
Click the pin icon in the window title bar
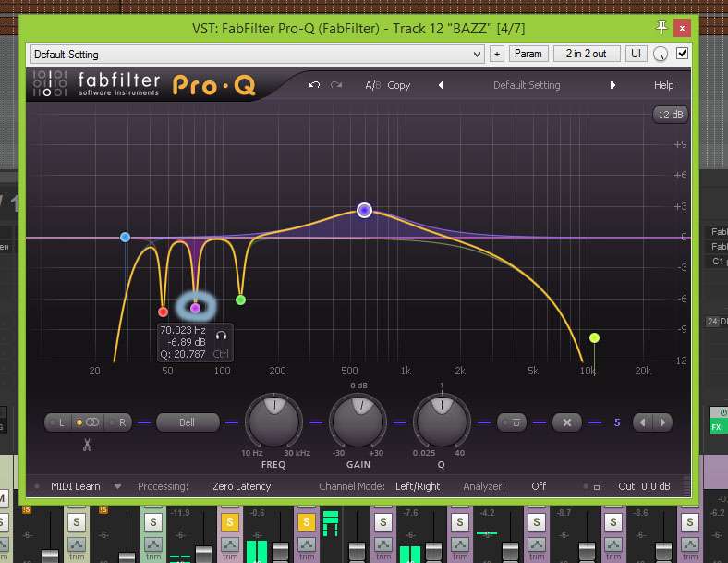[661, 28]
